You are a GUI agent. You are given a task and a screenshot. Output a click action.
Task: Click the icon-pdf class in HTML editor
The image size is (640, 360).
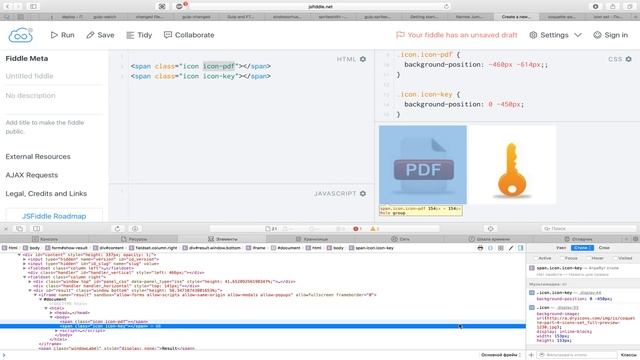coord(219,66)
